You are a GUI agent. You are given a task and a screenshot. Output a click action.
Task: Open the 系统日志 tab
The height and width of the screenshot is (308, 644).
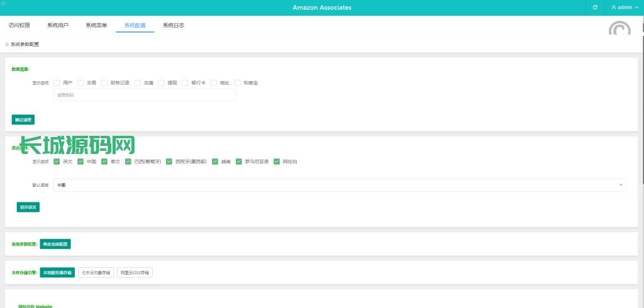point(174,25)
